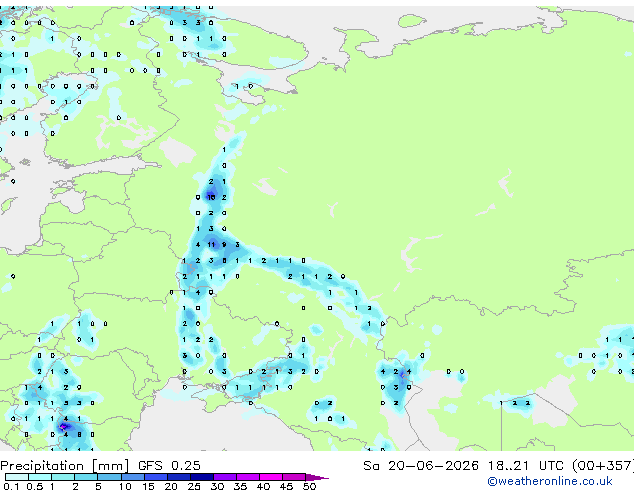Screen dimensions: 634x490
Task: Click the 'GFS 0.25' model label
Action: point(169,466)
